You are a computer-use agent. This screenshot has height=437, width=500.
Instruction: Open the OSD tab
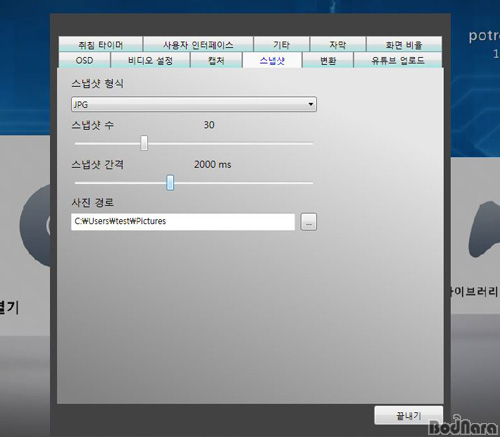pyautogui.click(x=84, y=60)
